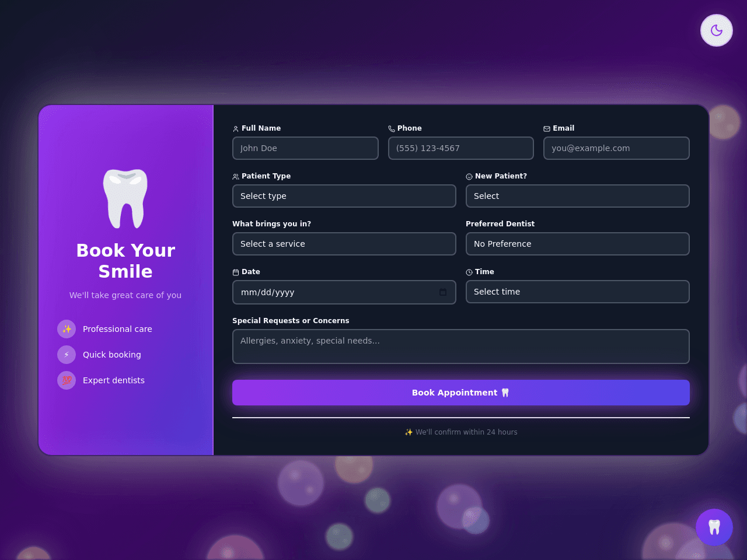Open the Select a service dropdown
The height and width of the screenshot is (560, 747).
click(x=344, y=244)
